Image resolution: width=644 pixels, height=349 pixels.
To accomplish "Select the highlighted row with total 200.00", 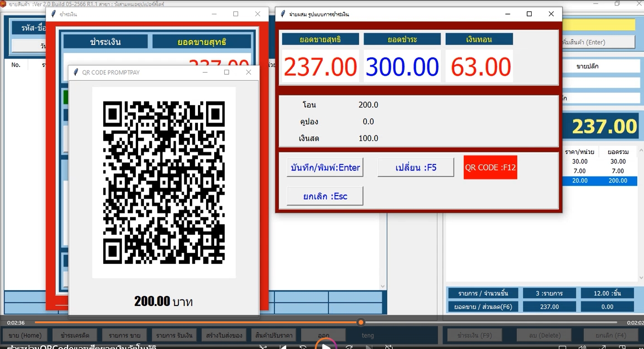I will [600, 181].
